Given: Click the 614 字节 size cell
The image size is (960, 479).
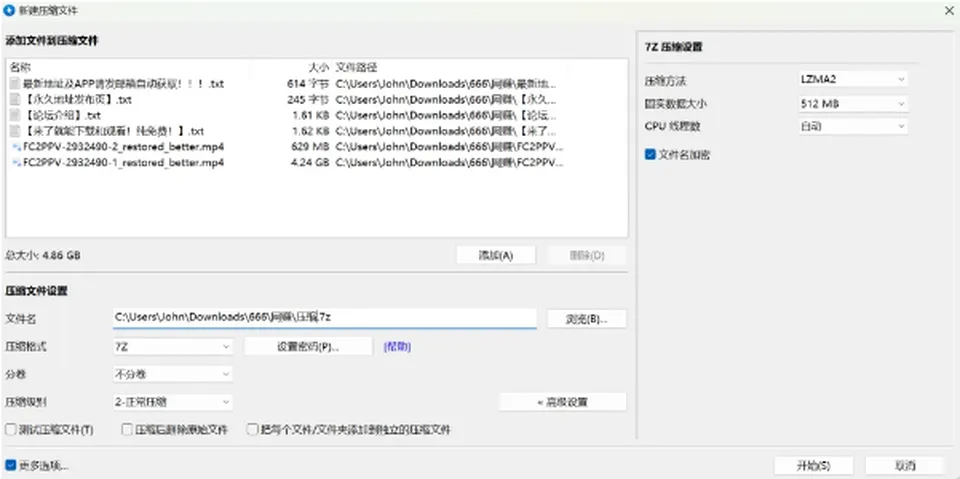Looking at the screenshot, I should (x=308, y=83).
